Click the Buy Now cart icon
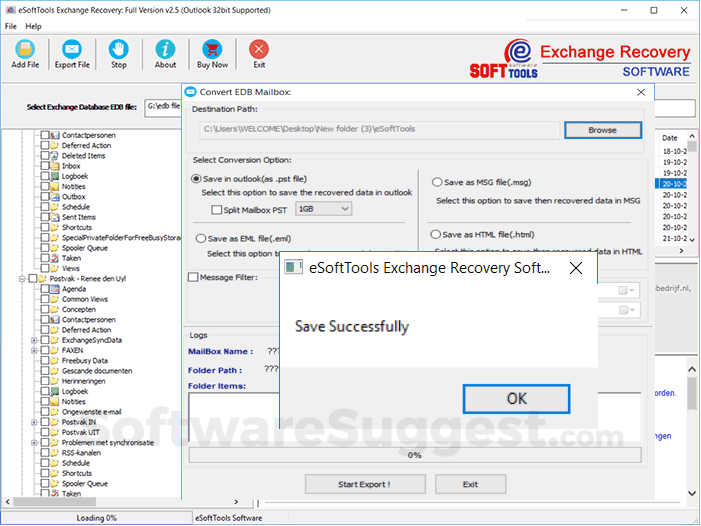 (212, 49)
